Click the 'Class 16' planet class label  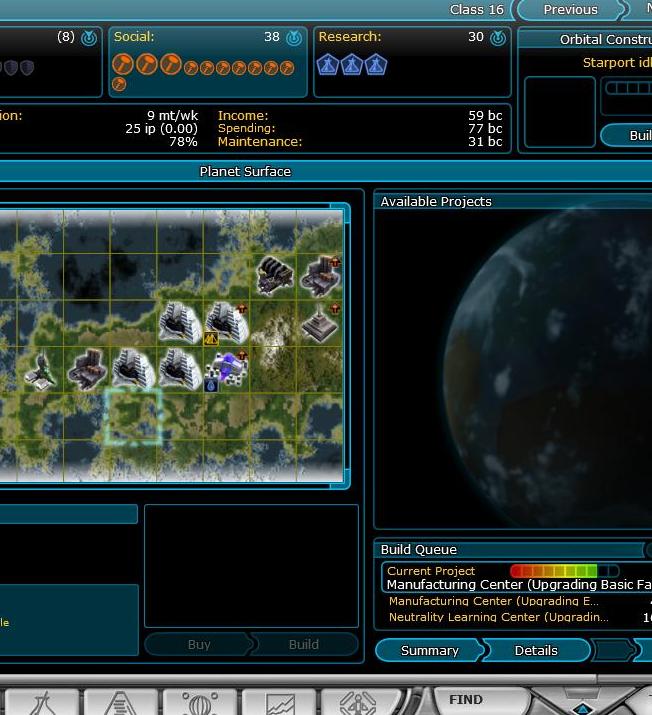pyautogui.click(x=476, y=10)
